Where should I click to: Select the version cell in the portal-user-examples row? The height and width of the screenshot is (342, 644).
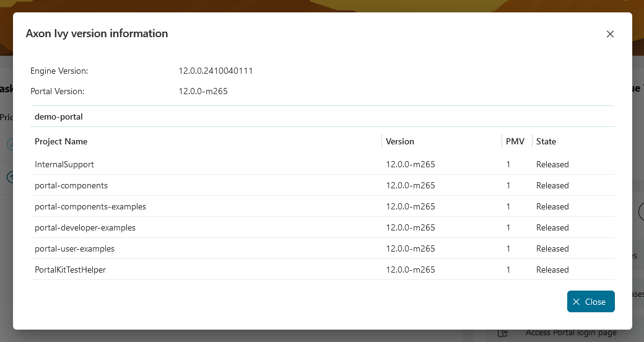(x=411, y=248)
